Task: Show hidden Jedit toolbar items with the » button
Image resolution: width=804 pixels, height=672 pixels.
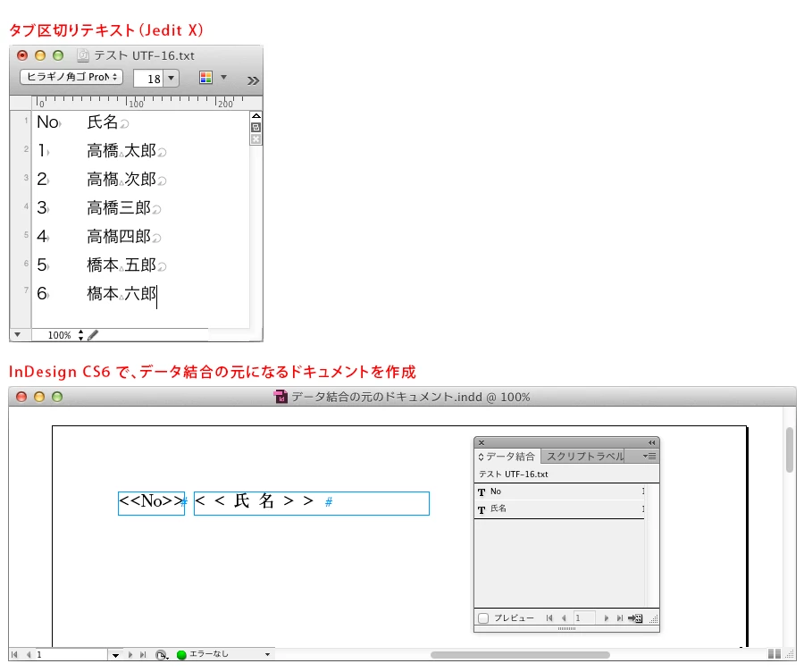Action: (x=253, y=80)
